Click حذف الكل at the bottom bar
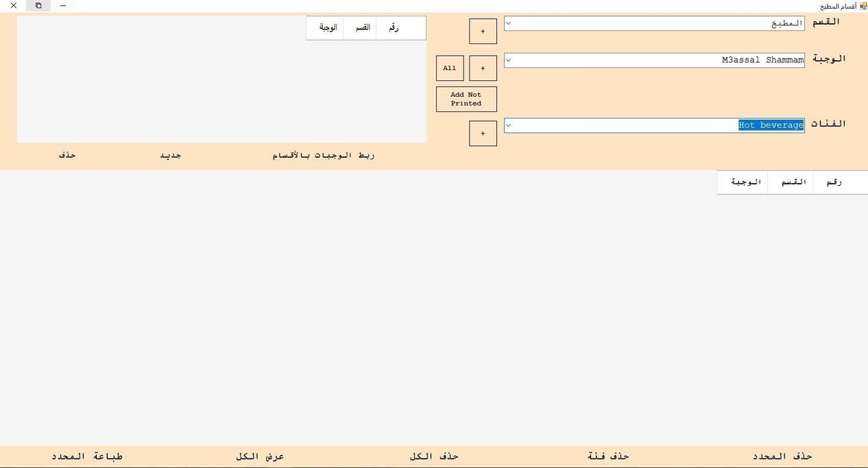The height and width of the screenshot is (468, 868). (434, 456)
